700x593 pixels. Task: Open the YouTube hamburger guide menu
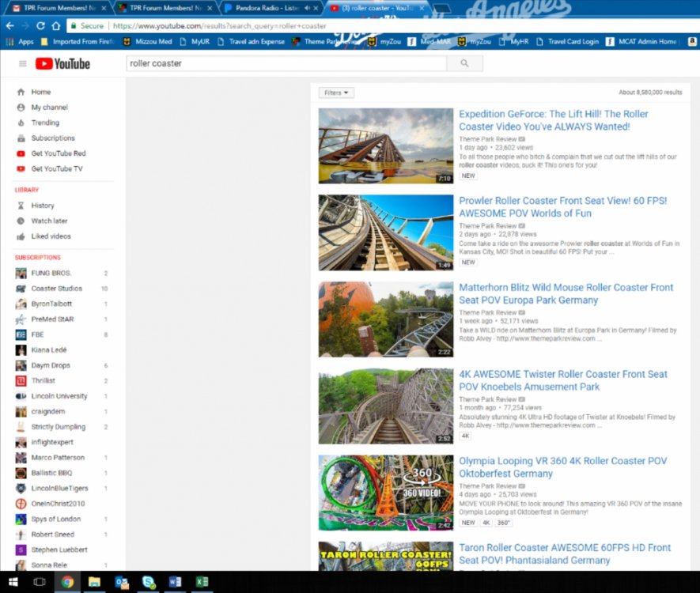(22, 64)
